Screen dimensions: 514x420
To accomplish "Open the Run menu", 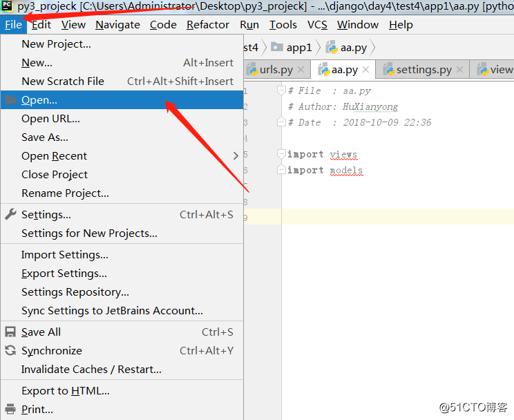I will (249, 25).
